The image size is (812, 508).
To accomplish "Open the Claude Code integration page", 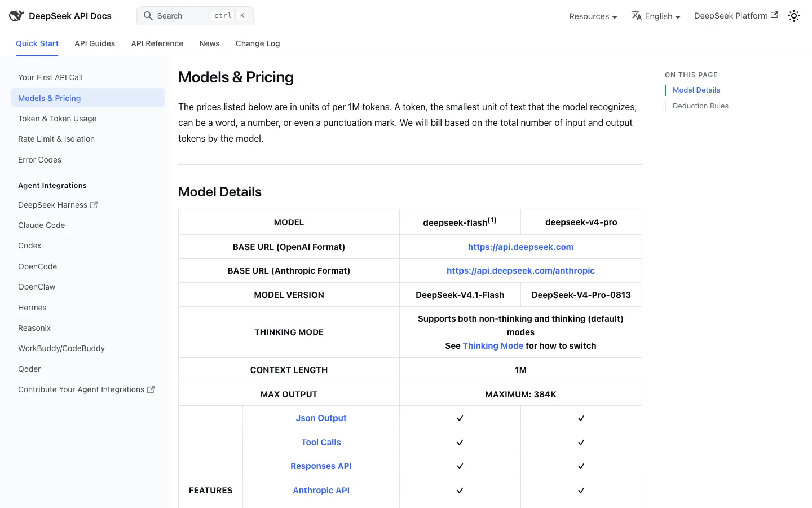I will [88, 225].
